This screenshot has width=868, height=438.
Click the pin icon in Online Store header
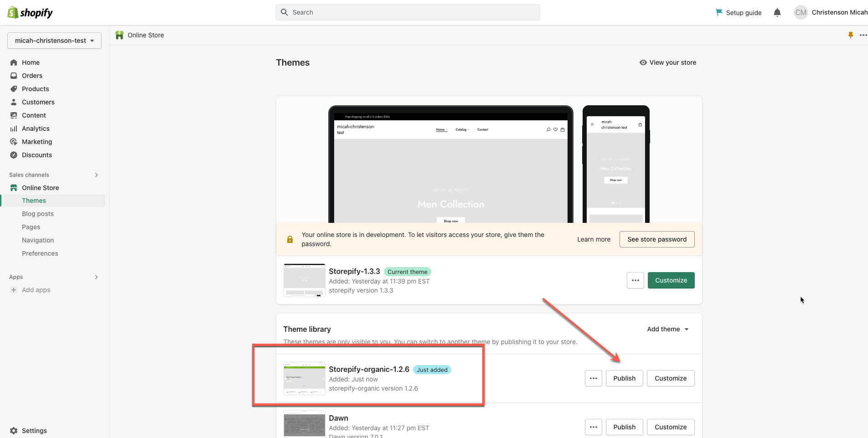(850, 35)
